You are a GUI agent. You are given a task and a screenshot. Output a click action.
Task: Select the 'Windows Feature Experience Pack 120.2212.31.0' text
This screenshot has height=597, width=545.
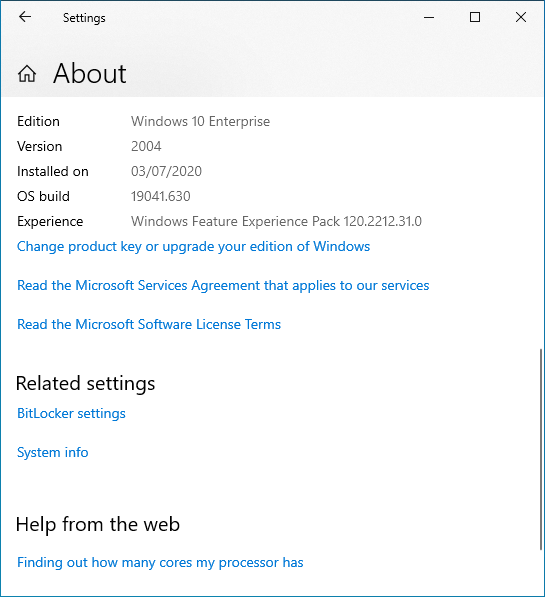point(276,222)
